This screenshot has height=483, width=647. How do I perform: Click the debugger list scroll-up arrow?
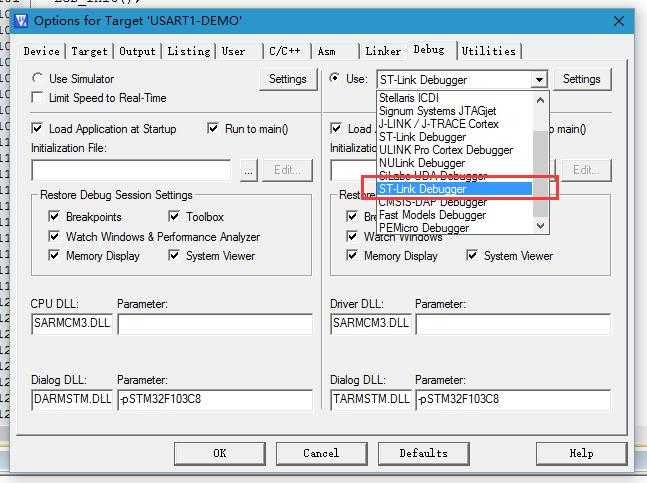(541, 100)
